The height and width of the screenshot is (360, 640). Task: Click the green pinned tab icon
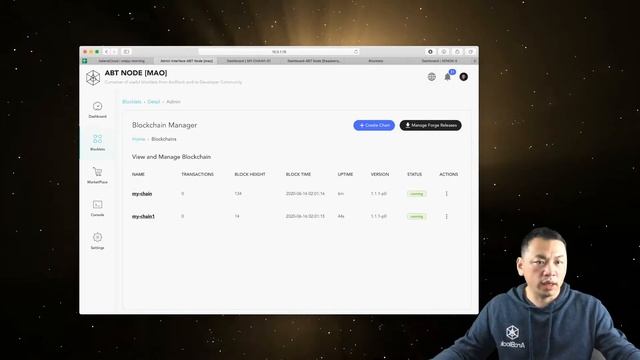click(85, 61)
